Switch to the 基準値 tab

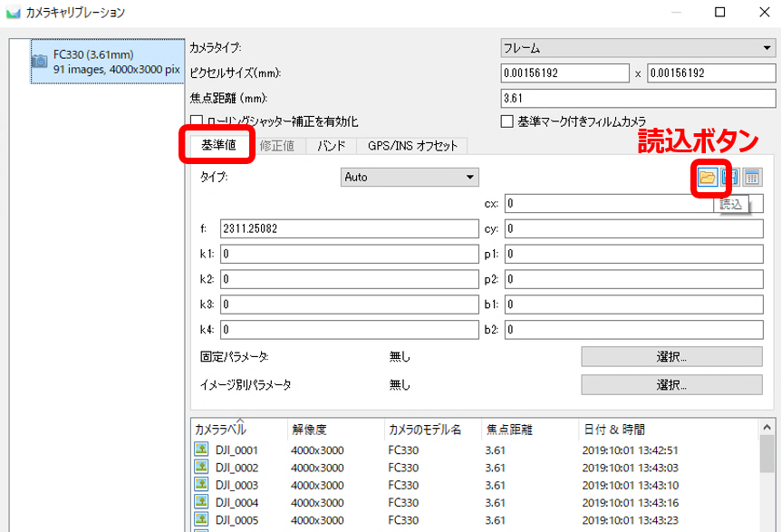tap(218, 145)
